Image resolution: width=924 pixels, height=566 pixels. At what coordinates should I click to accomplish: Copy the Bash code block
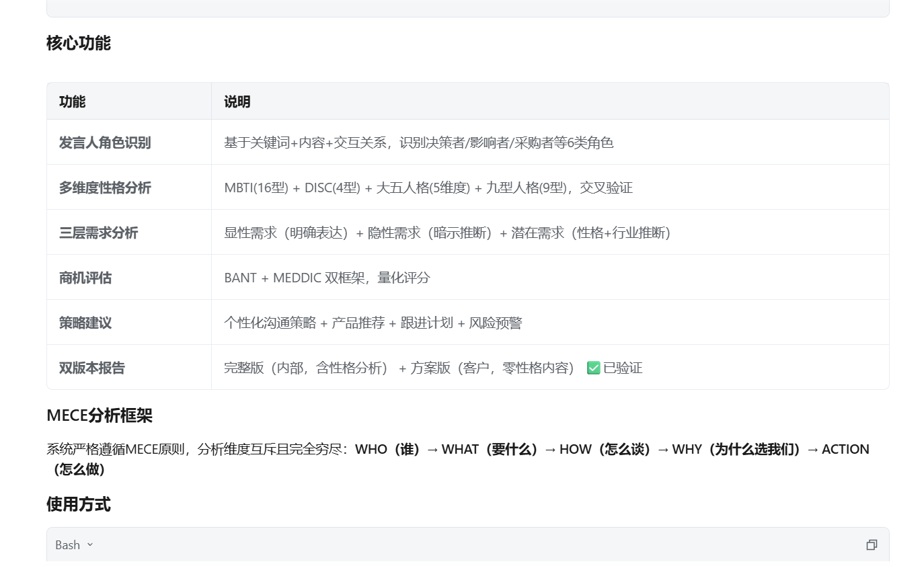tap(872, 545)
